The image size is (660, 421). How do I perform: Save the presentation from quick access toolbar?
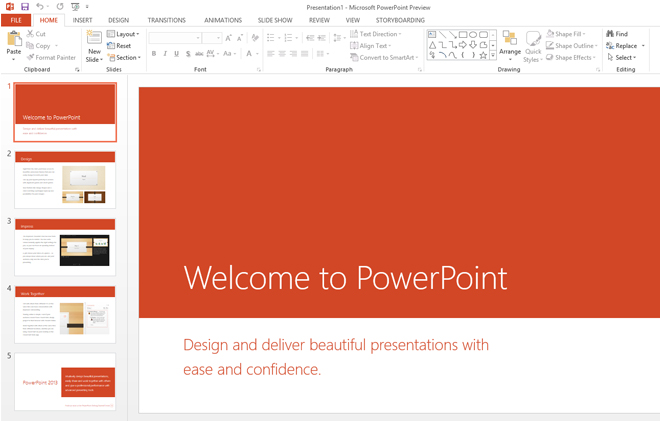pyautogui.click(x=24, y=7)
